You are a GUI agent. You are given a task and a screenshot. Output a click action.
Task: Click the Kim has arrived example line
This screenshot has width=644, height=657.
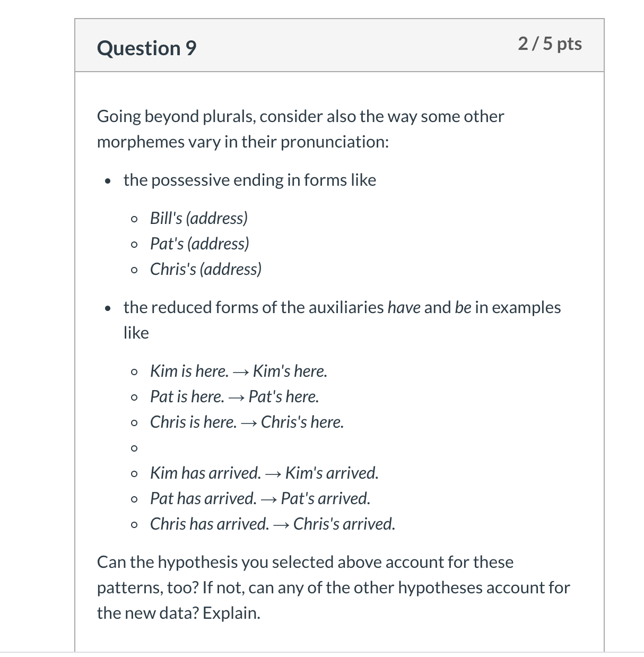[264, 473]
